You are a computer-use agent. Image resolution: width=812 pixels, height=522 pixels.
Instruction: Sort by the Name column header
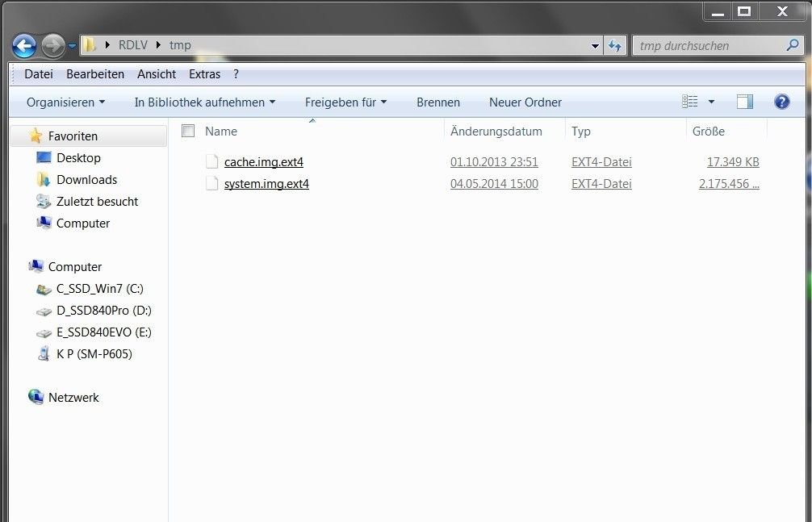220,131
